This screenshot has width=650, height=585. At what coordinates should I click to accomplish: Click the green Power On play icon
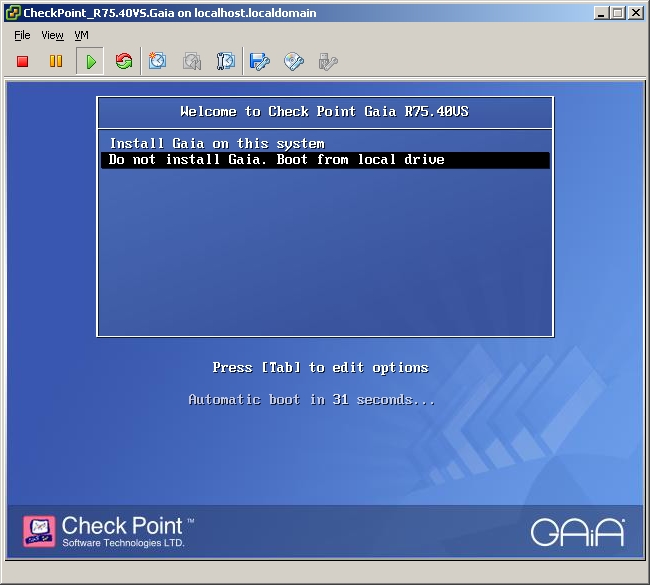(90, 61)
